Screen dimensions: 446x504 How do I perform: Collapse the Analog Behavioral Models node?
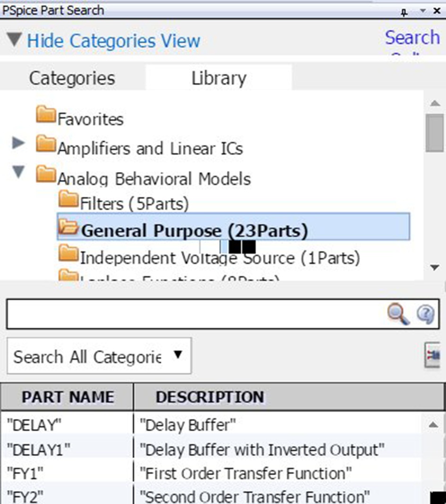pyautogui.click(x=18, y=172)
